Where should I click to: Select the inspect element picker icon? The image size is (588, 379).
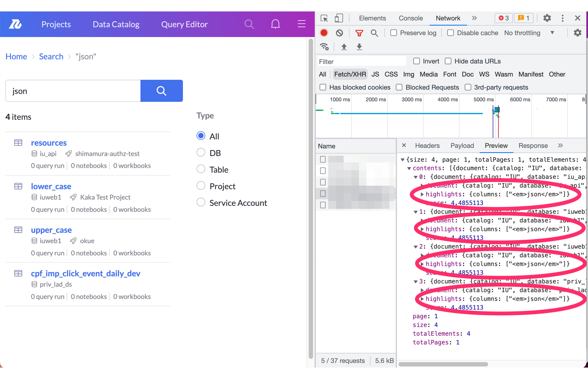[324, 18]
